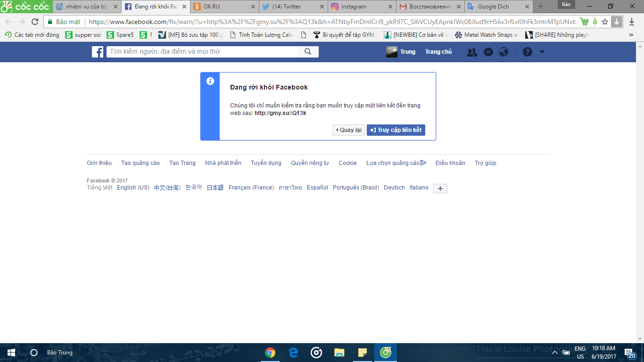The height and width of the screenshot is (362, 644).
Task: Open the 'Nhà phát triển' footer link
Action: tap(223, 163)
